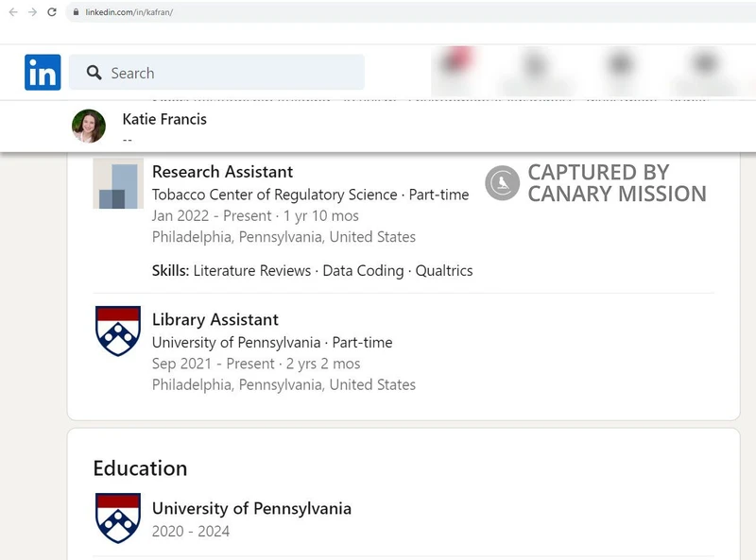Open Katie Francis profile photo

coord(89,126)
